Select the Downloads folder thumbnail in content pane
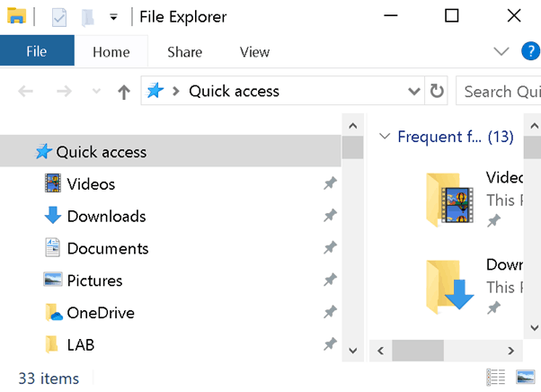The width and height of the screenshot is (541, 392). click(449, 287)
